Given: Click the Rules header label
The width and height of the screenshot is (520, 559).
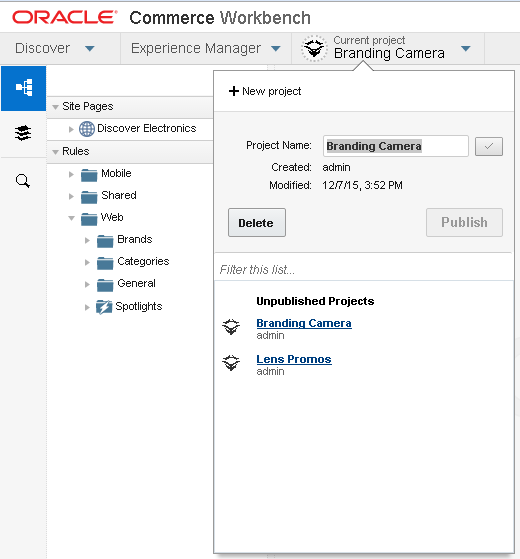Looking at the screenshot, I should 76,151.
